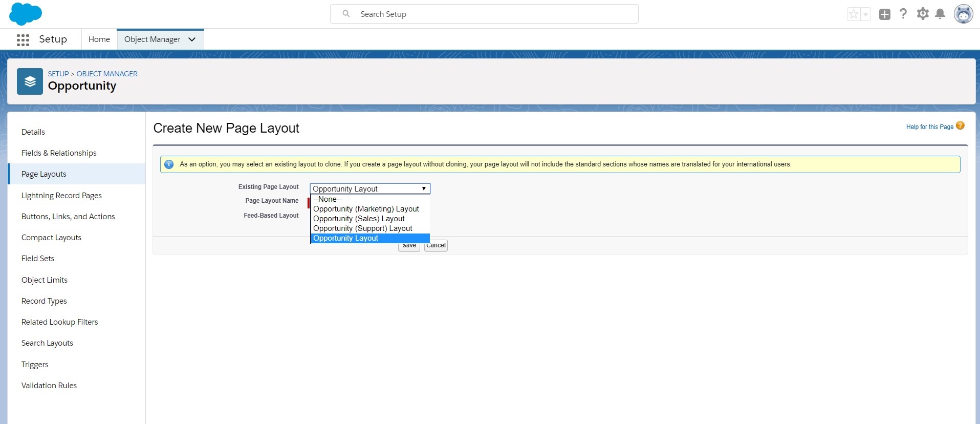Choose --None-- in the layout list
The image size is (980, 424).
pyautogui.click(x=370, y=199)
